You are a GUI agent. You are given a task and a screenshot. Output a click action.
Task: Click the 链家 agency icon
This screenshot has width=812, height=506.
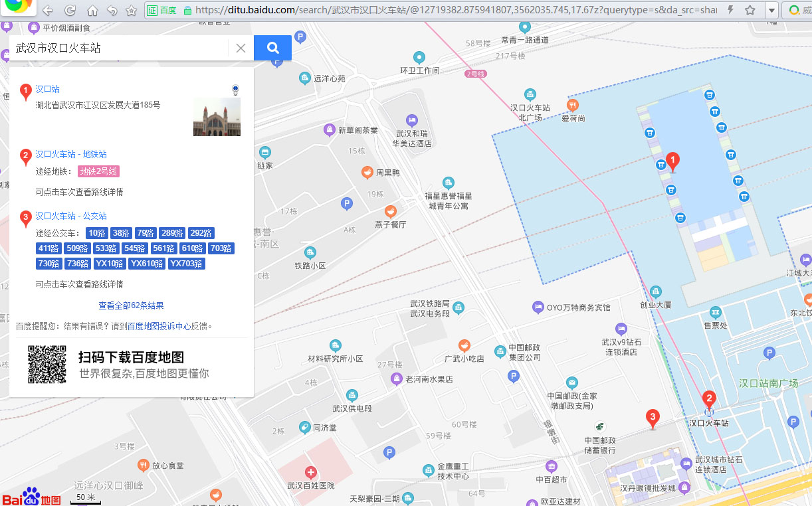(x=265, y=152)
